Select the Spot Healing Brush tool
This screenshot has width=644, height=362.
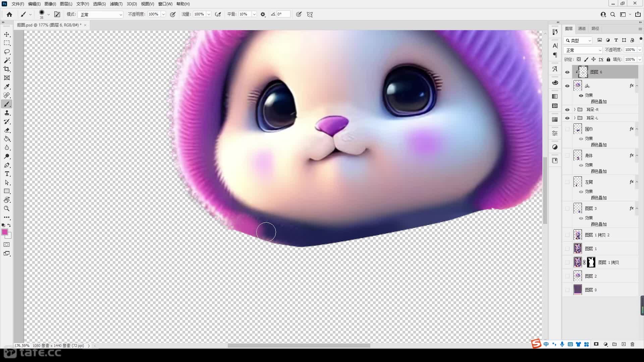pos(7,95)
